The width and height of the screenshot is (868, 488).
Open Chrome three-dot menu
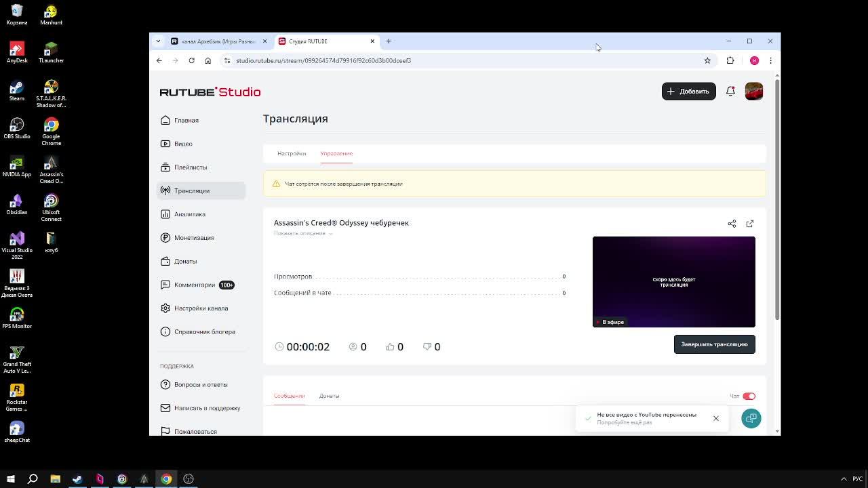pos(770,60)
